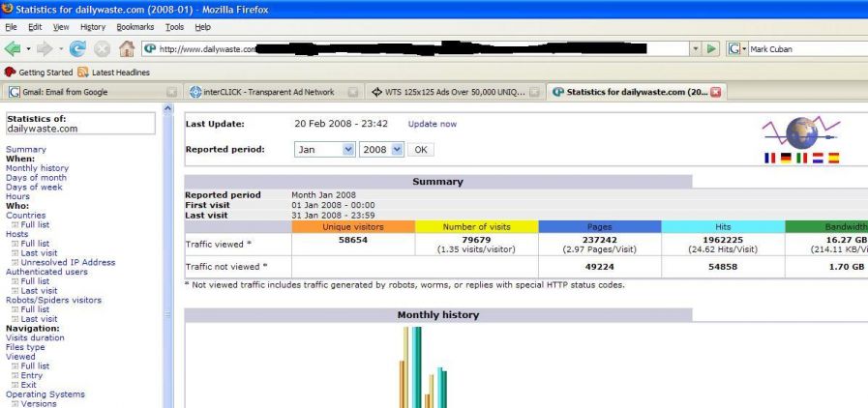The width and height of the screenshot is (868, 408).
Task: Open the Hosts sidebar link
Action: (x=16, y=234)
